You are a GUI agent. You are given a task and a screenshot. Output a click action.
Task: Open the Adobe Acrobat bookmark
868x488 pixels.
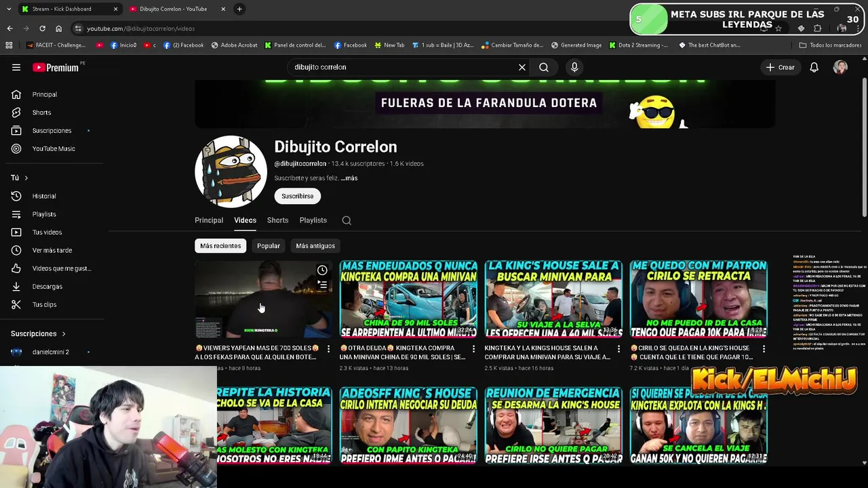(235, 45)
